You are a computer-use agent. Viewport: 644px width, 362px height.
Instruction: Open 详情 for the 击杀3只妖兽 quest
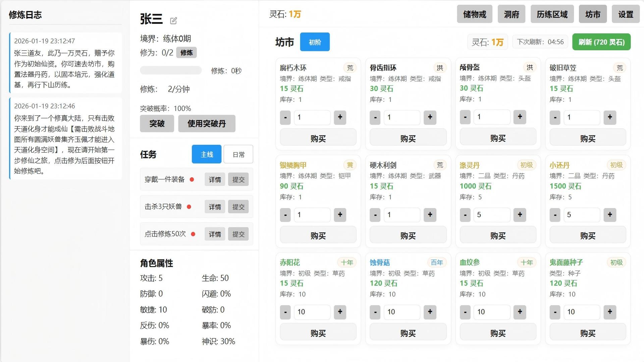coord(215,207)
